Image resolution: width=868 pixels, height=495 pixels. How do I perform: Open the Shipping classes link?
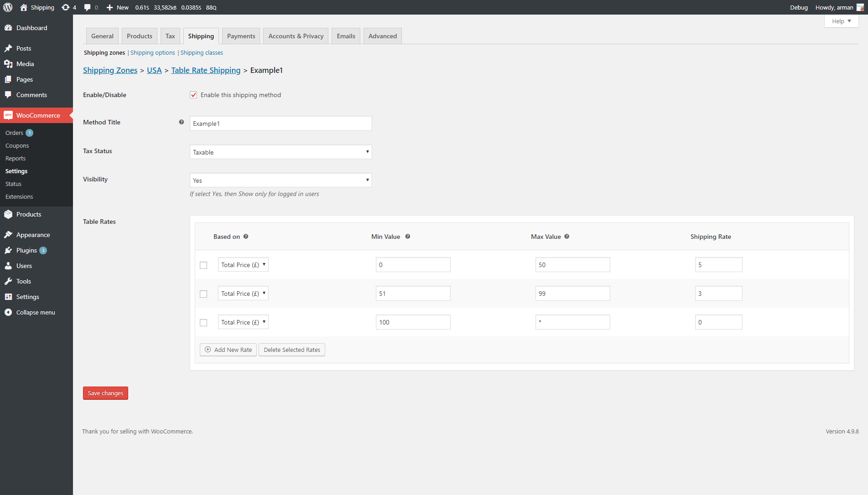point(202,53)
